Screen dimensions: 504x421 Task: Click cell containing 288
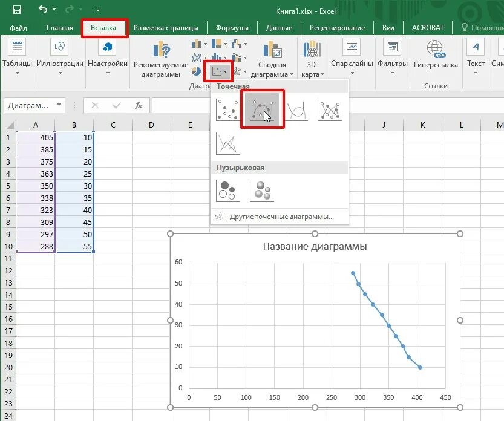[36, 247]
